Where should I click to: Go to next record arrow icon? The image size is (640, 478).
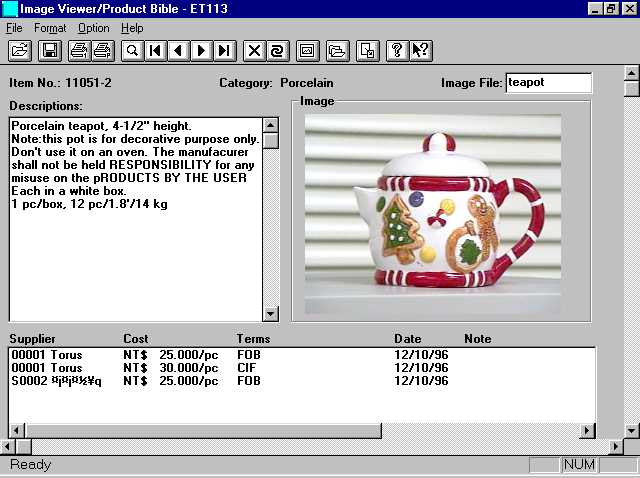pyautogui.click(x=202, y=51)
